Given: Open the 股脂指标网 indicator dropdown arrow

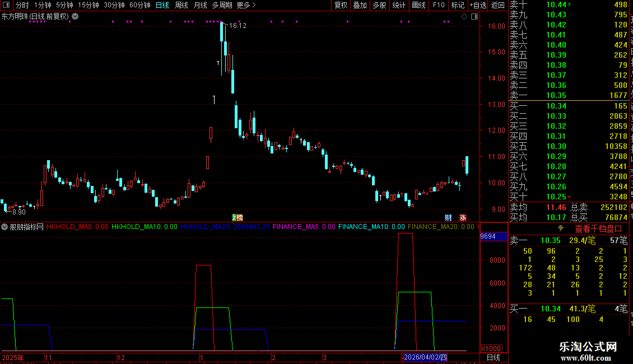Looking at the screenshot, I should pos(4,227).
